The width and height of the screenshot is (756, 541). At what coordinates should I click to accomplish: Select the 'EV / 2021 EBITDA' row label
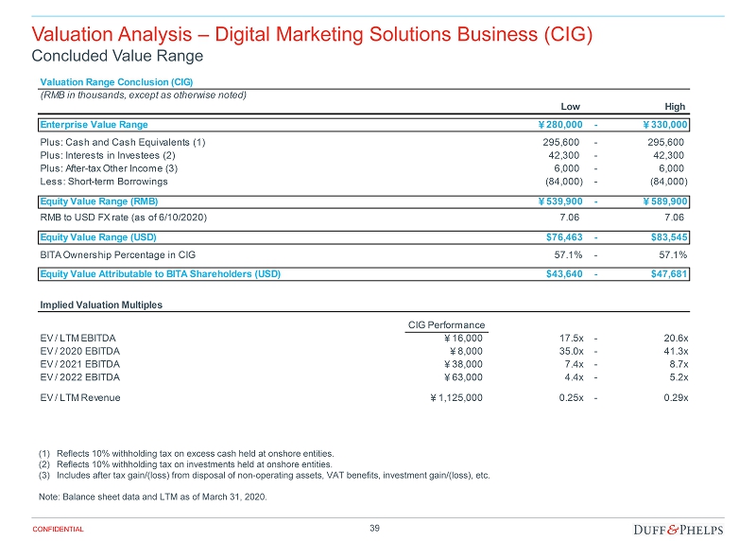[80, 364]
